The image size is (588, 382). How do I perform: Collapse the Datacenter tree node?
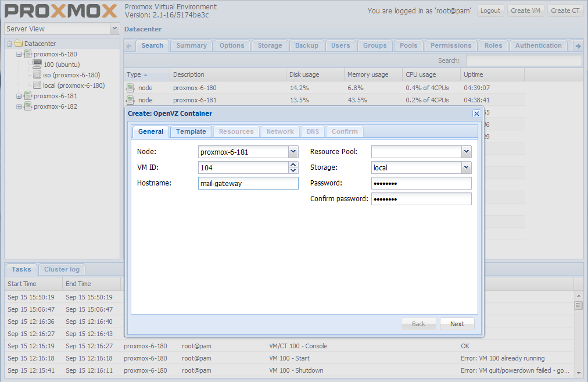[10, 44]
